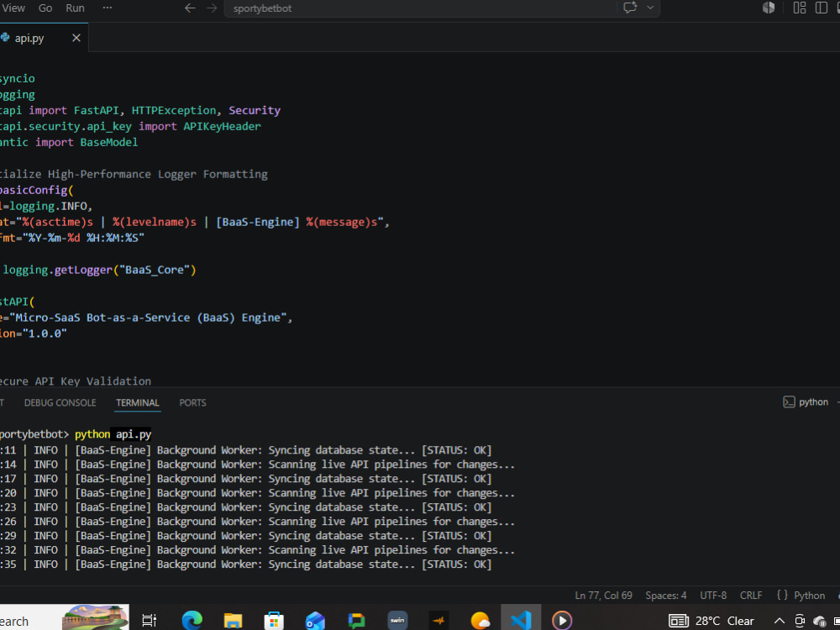Click the news icon beside 28°C
Image resolution: width=840 pixels, height=630 pixels.
[678, 621]
